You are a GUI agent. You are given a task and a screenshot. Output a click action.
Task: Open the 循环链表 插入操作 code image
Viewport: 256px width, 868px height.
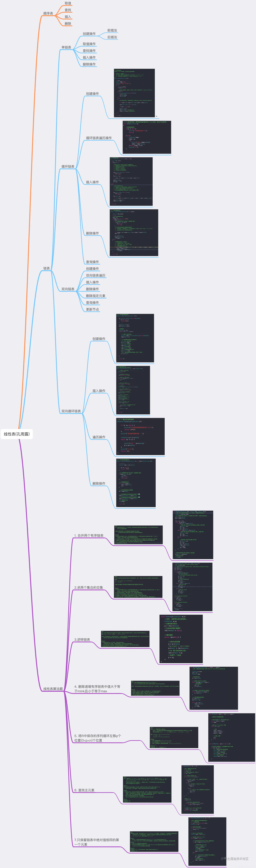(x=131, y=182)
